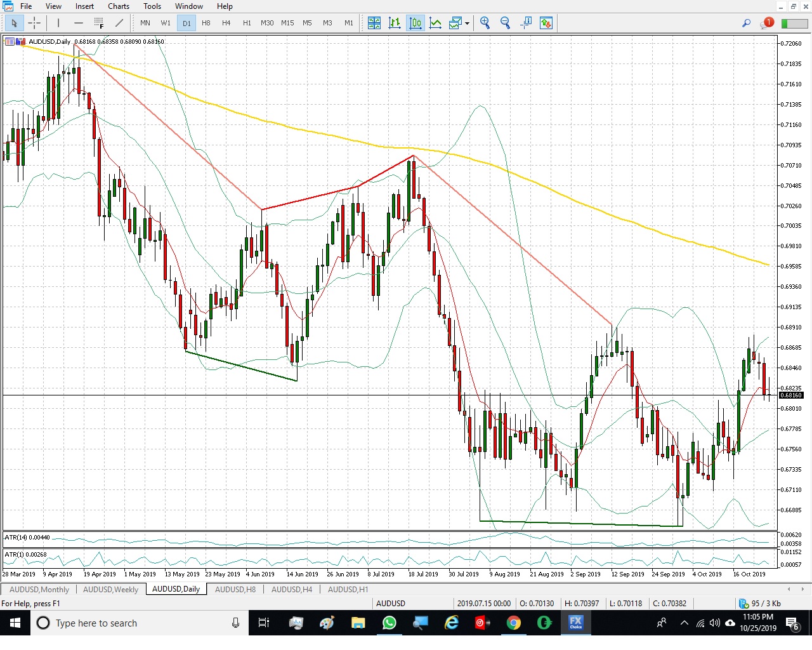The height and width of the screenshot is (650, 812).
Task: Open File Explorer from the taskbar
Action: point(358,623)
